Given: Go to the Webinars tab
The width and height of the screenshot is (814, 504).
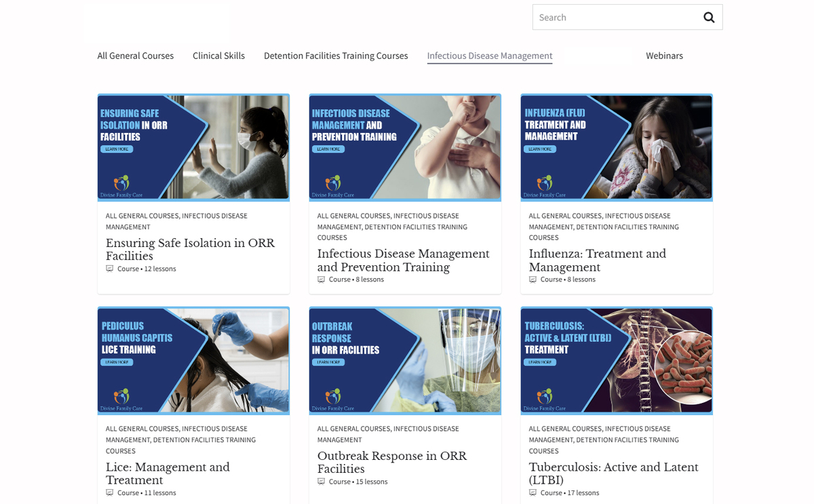Looking at the screenshot, I should (x=664, y=56).
